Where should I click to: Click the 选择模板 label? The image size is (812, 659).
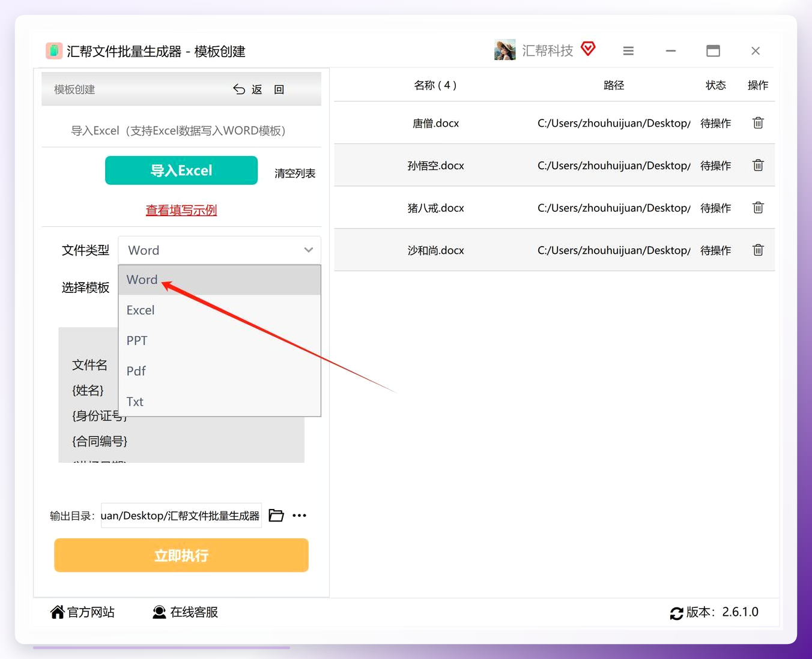[85, 287]
